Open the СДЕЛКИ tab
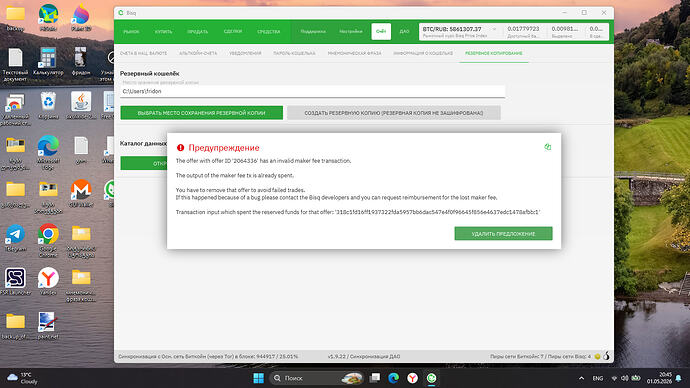Image resolution: width=690 pixels, height=388 pixels. pos(232,32)
